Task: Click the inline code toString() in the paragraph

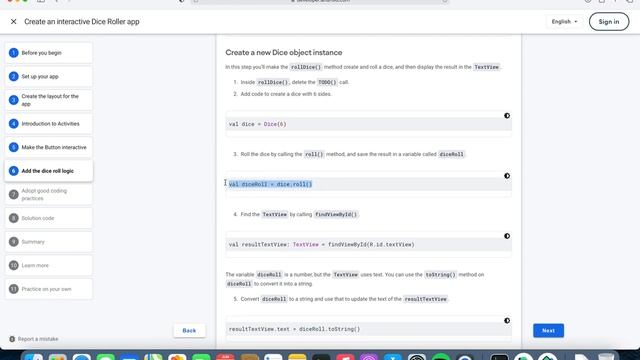Action: pos(440,275)
